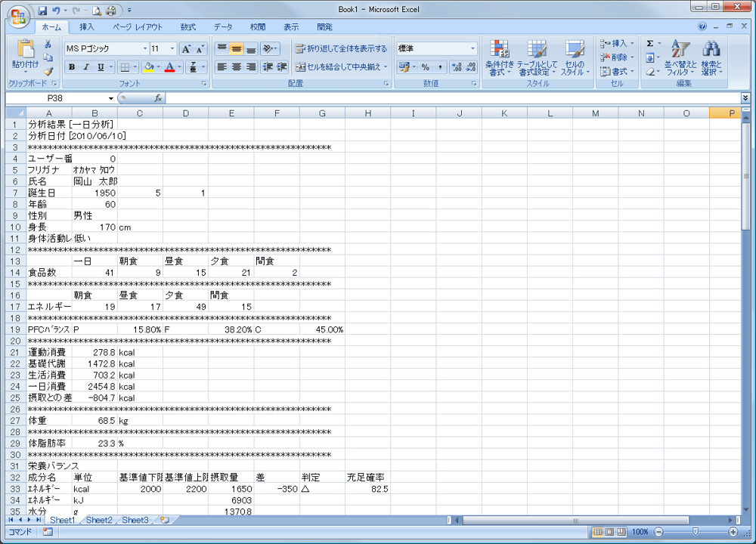This screenshot has height=544, width=756.
Task: Toggle italic formatting
Action: (x=86, y=67)
